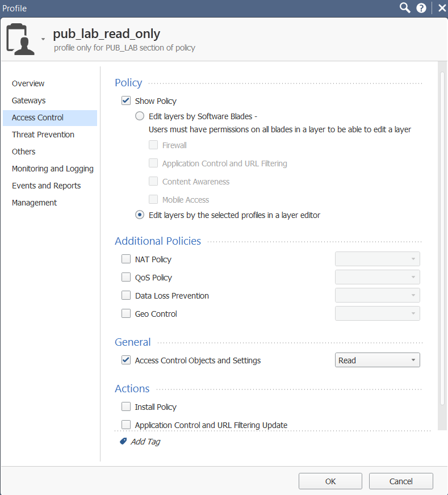Uncheck the Show Policy checkbox

click(126, 100)
